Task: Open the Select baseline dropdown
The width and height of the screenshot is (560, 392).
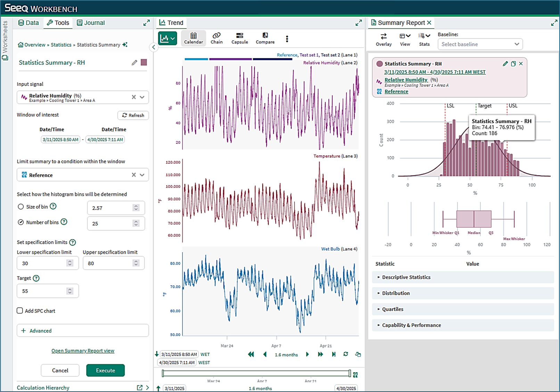Action: tap(480, 44)
